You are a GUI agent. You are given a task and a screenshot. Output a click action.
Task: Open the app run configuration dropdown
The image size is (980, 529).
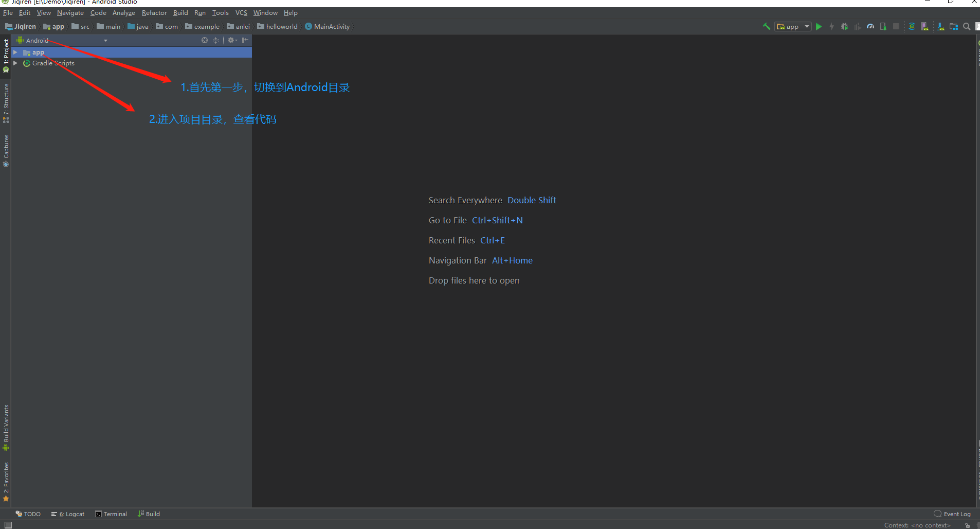[x=793, y=26]
